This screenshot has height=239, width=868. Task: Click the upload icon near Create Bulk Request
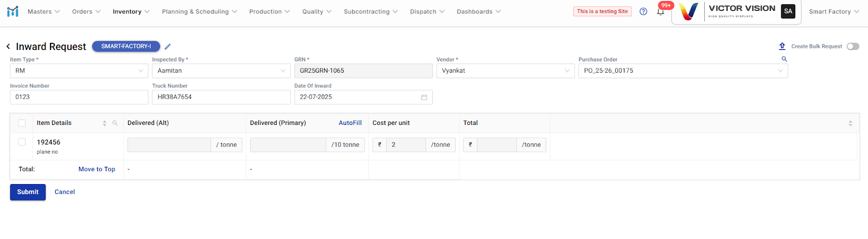coord(782,46)
